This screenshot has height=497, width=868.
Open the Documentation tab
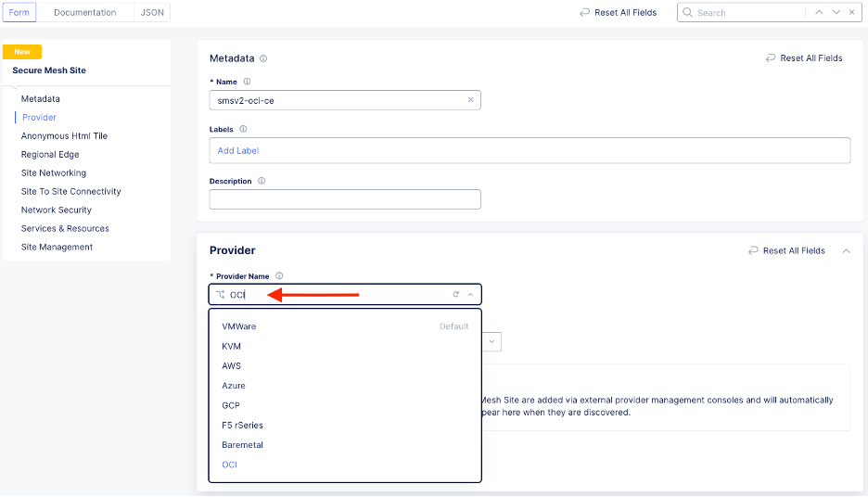pyautogui.click(x=85, y=12)
